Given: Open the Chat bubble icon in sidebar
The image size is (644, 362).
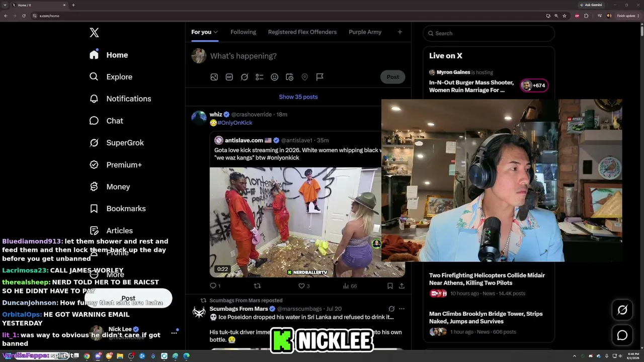Looking at the screenshot, I should (x=94, y=121).
